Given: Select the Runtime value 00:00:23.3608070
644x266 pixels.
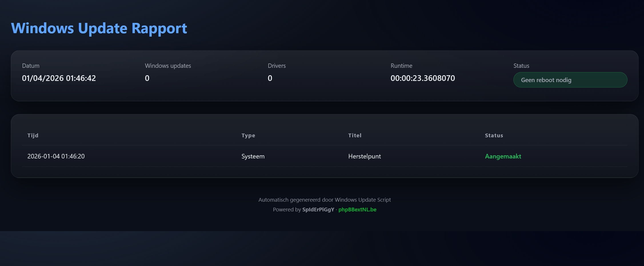Looking at the screenshot, I should pos(423,78).
